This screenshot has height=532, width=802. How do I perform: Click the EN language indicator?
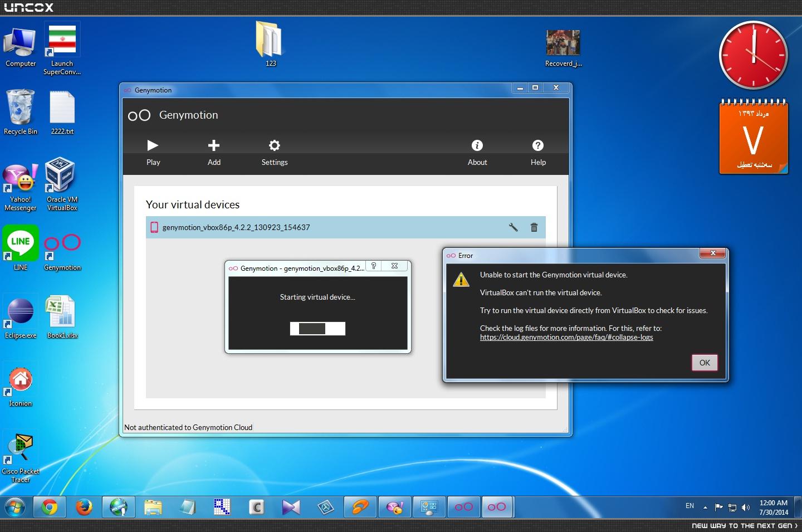pos(689,506)
